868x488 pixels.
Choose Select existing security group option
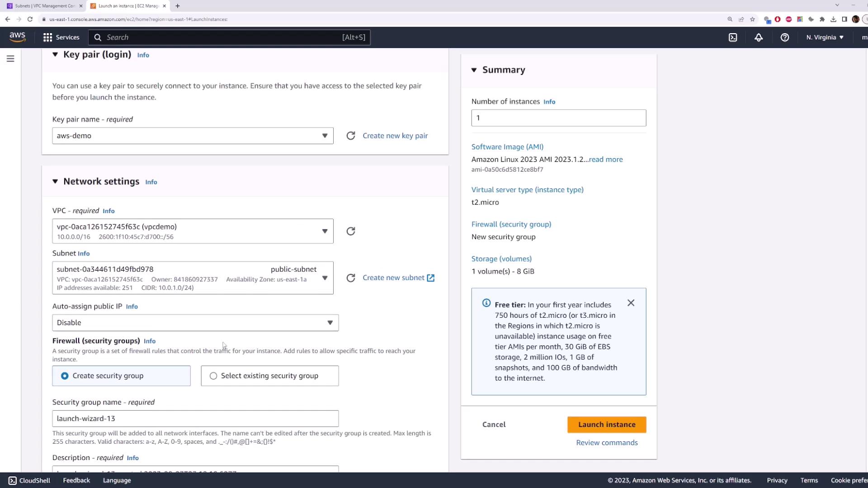269,376
